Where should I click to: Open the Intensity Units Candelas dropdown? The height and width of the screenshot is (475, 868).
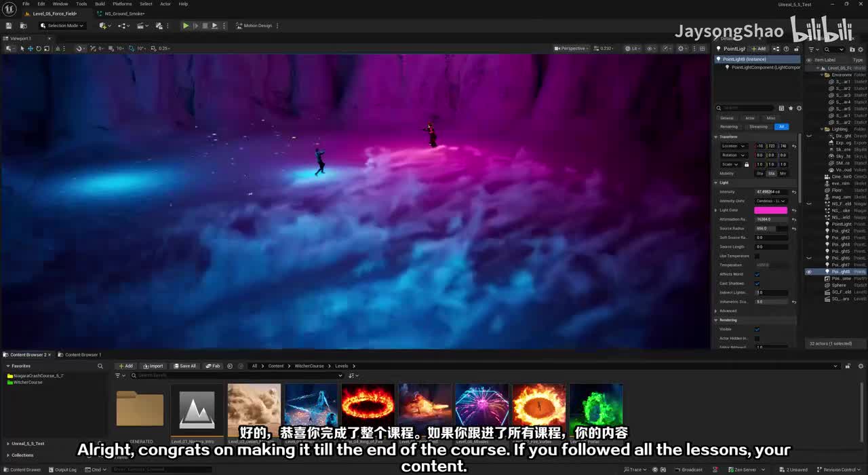point(772,201)
